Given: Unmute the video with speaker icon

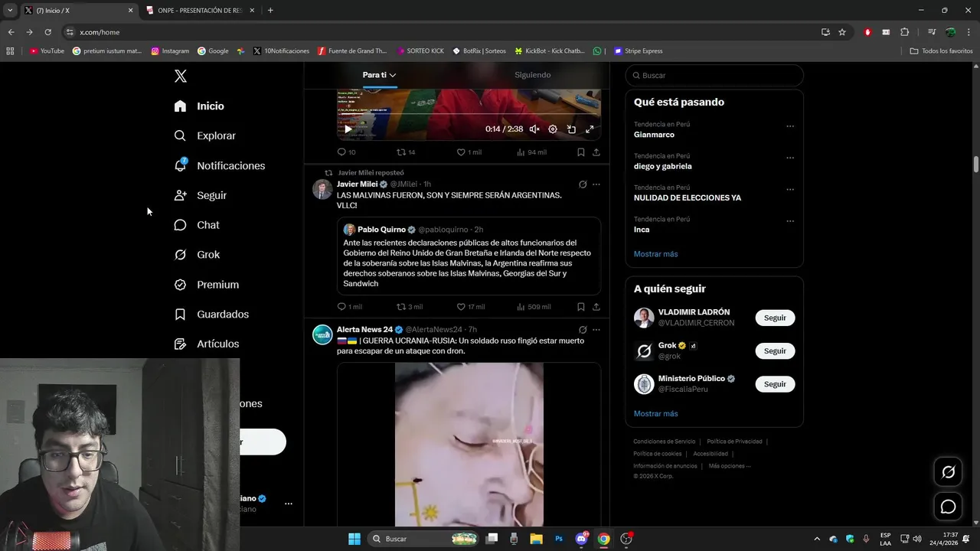Looking at the screenshot, I should point(534,129).
